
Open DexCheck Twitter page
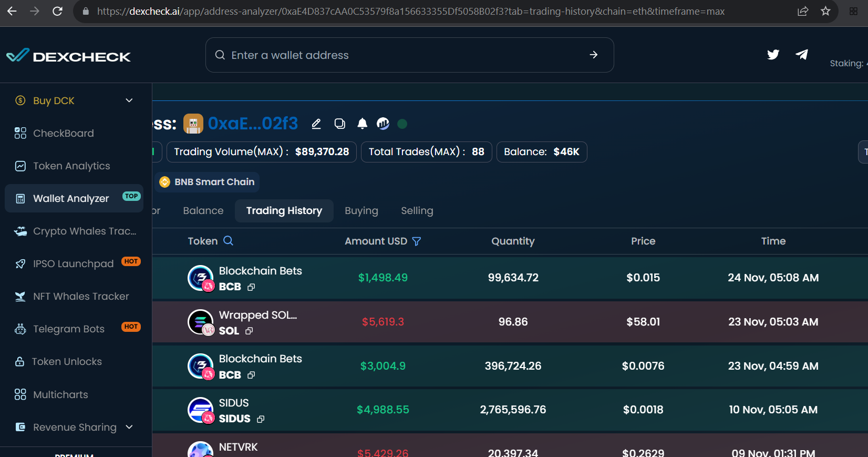[773, 55]
